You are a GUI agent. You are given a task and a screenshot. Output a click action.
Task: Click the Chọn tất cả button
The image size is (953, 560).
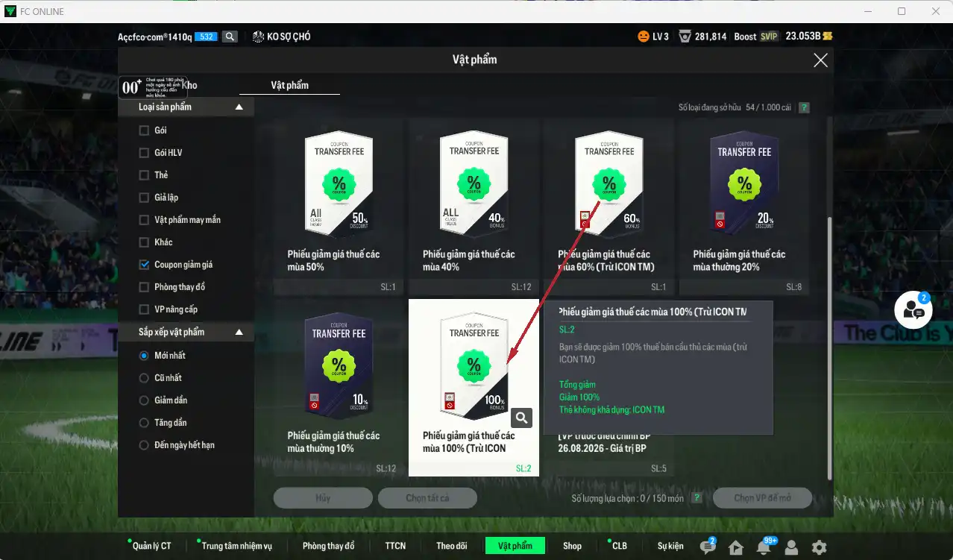pyautogui.click(x=427, y=498)
